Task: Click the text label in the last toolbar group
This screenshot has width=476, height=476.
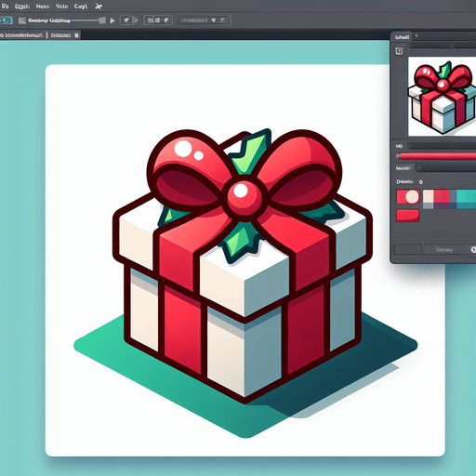Action: tap(194, 20)
